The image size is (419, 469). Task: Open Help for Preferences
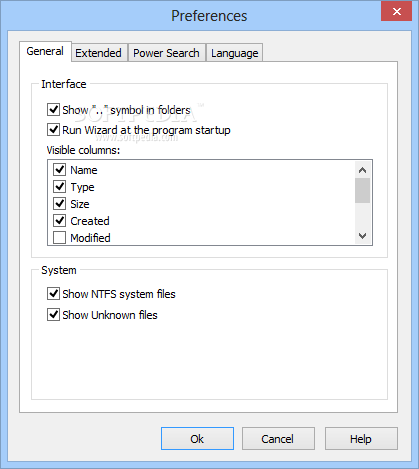[361, 439]
